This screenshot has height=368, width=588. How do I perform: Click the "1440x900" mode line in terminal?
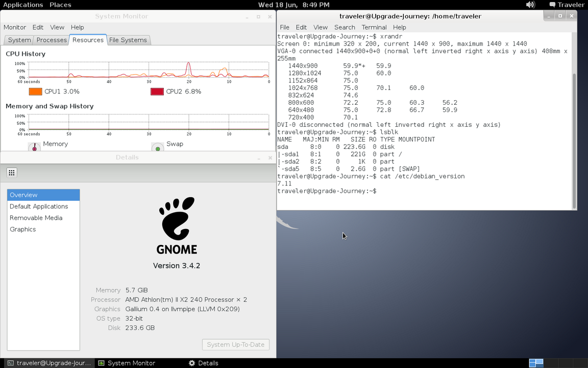coord(339,66)
